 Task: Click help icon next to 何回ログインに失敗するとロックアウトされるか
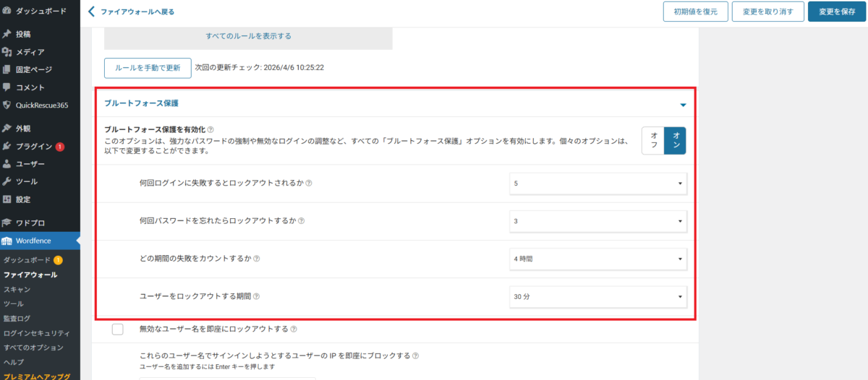tap(309, 183)
